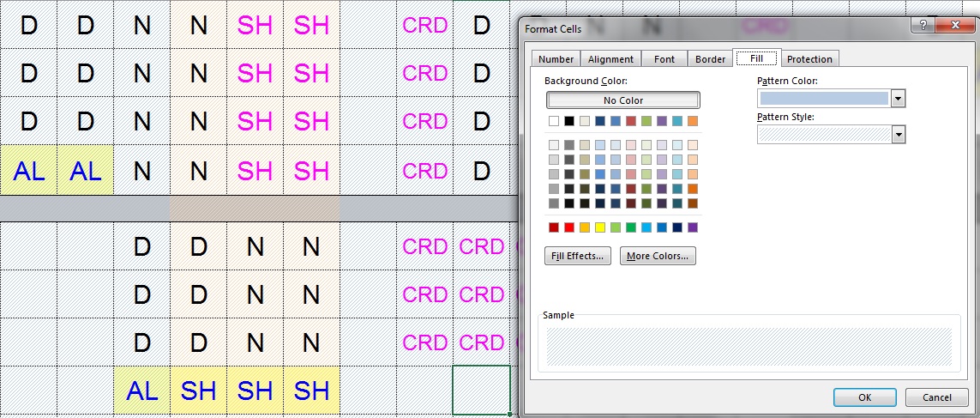
Task: Choose purple in the standard colors row
Action: point(693,227)
